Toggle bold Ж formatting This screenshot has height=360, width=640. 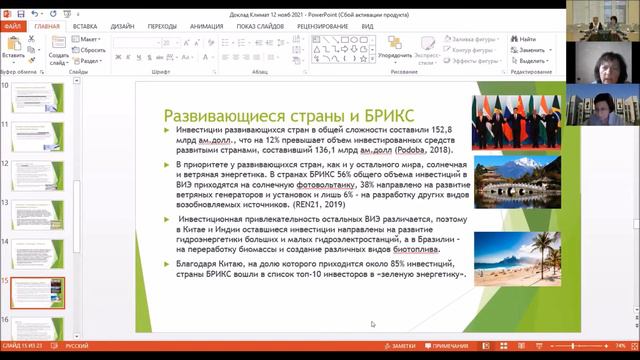(118, 58)
